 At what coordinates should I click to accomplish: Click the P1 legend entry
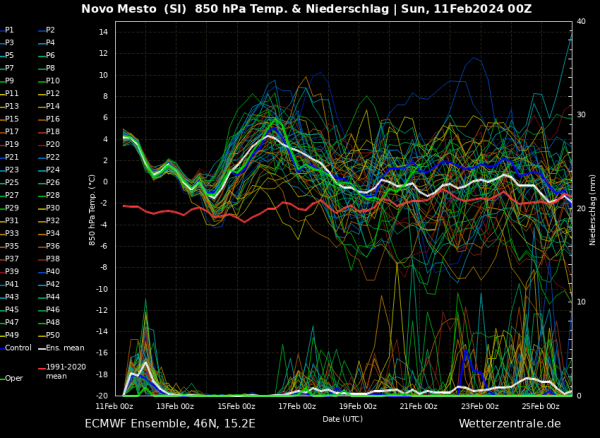pyautogui.click(x=7, y=30)
